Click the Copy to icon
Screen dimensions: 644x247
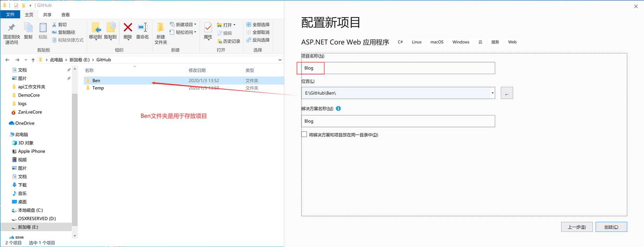[x=110, y=27]
